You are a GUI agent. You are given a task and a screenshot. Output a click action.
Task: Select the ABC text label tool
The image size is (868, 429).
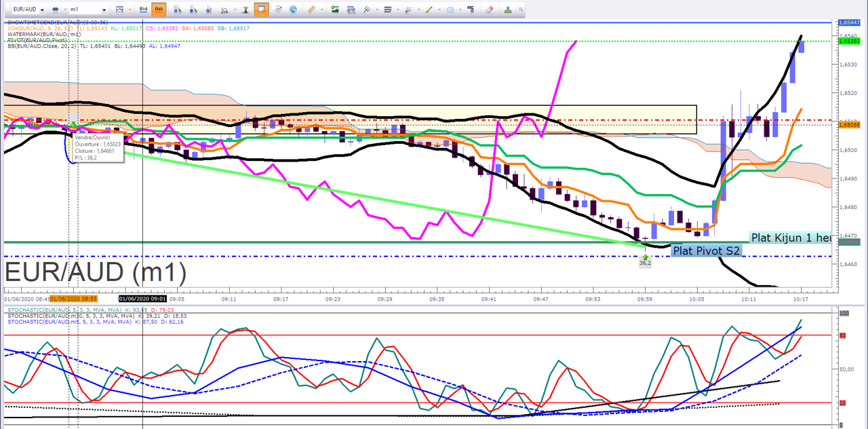point(471,9)
